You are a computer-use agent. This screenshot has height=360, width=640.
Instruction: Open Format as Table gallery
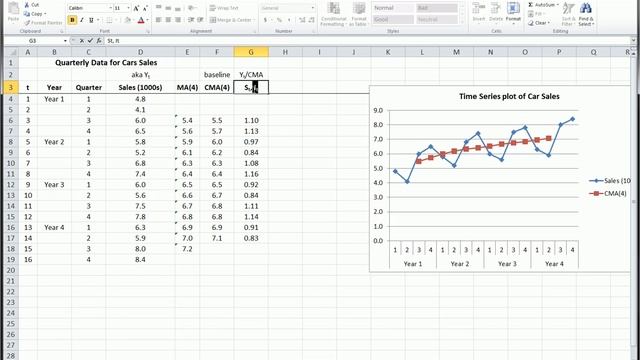coord(358,14)
